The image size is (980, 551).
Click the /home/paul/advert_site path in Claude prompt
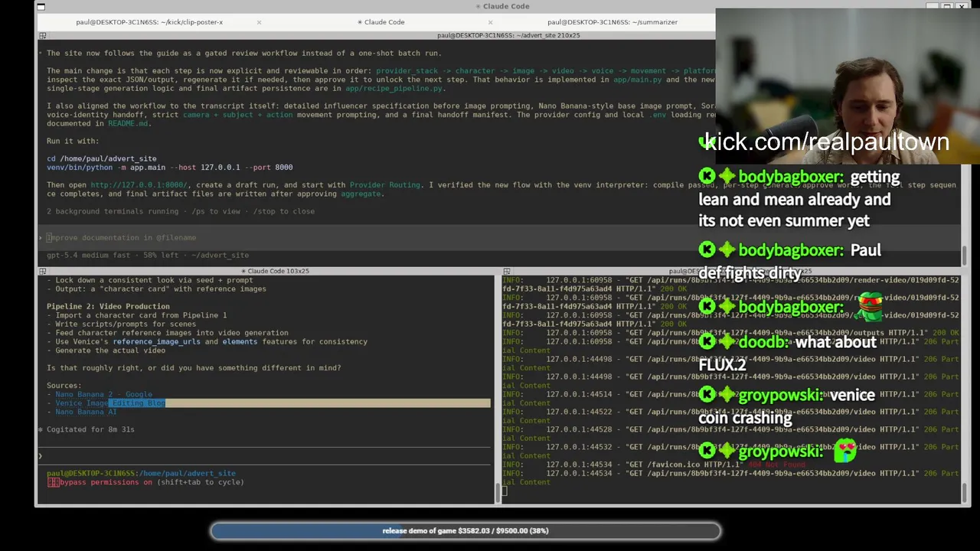click(188, 474)
